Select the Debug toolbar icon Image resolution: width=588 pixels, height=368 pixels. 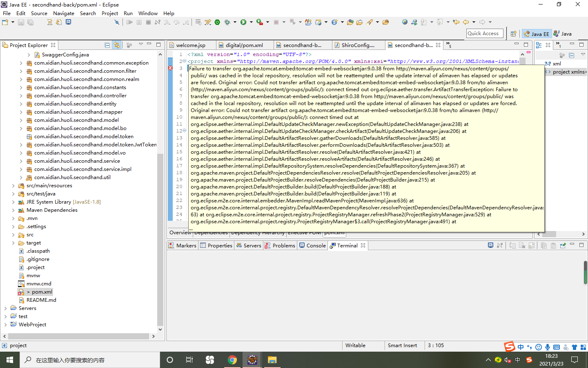(x=227, y=22)
